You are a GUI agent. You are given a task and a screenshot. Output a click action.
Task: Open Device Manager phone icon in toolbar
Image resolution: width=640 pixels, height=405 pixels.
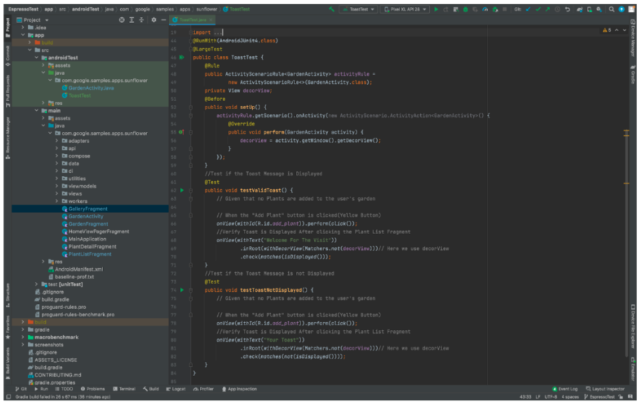[589, 9]
